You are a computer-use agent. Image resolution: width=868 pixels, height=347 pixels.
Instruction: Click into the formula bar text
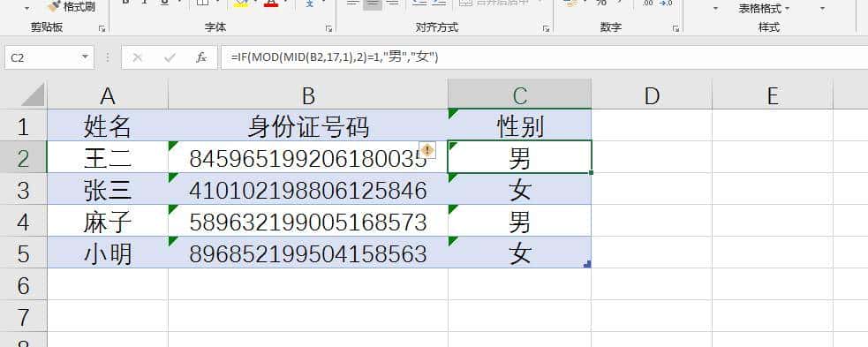pyautogui.click(x=544, y=57)
